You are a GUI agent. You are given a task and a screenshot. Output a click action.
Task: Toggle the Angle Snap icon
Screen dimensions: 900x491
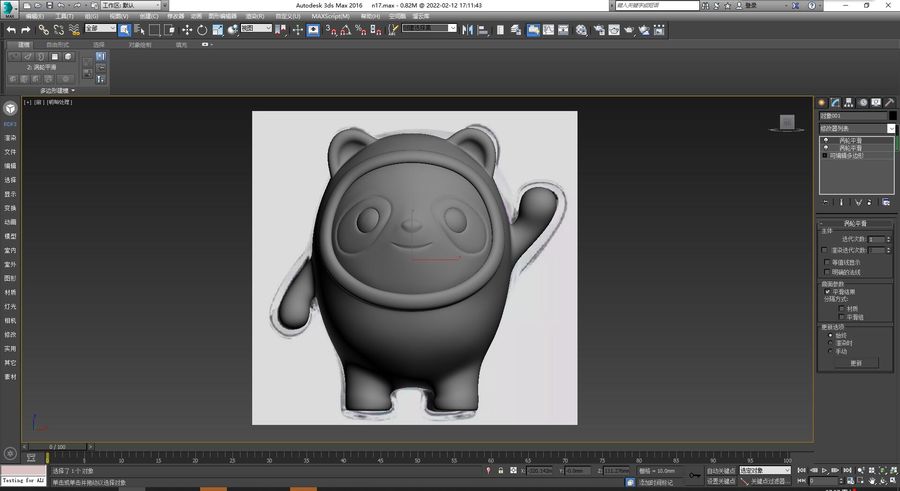pos(346,30)
